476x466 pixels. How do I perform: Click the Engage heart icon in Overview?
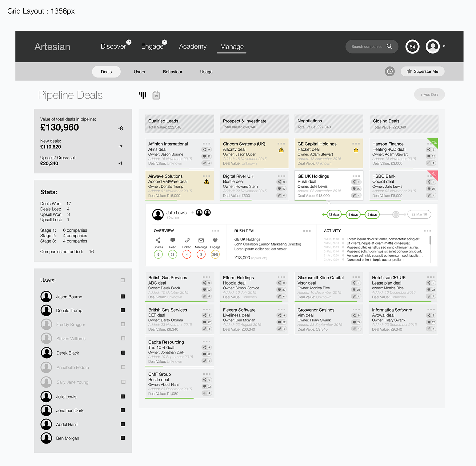coord(215,240)
